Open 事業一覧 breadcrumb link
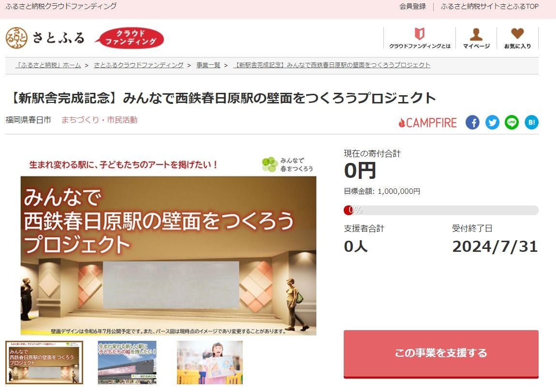The height and width of the screenshot is (392, 556). 208,65
